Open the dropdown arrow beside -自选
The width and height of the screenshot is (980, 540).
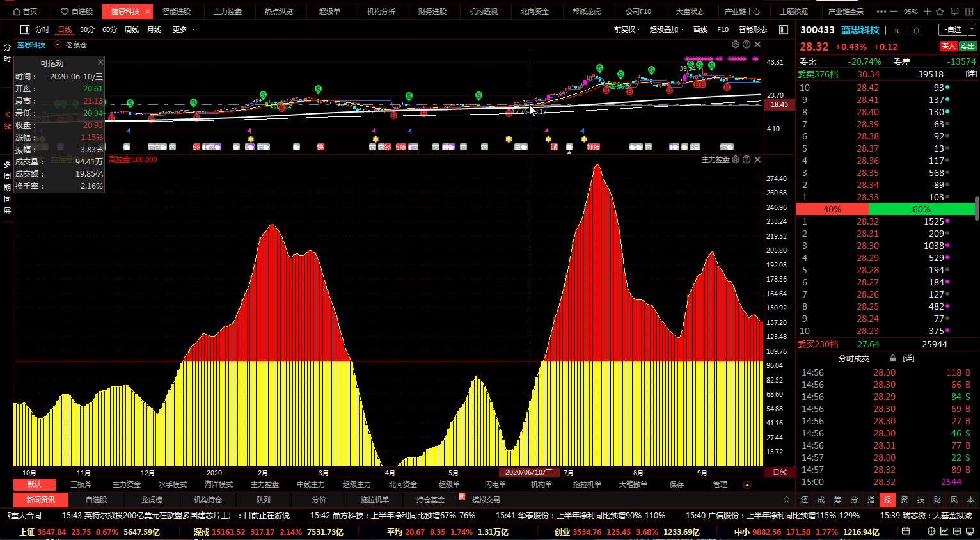tap(973, 29)
